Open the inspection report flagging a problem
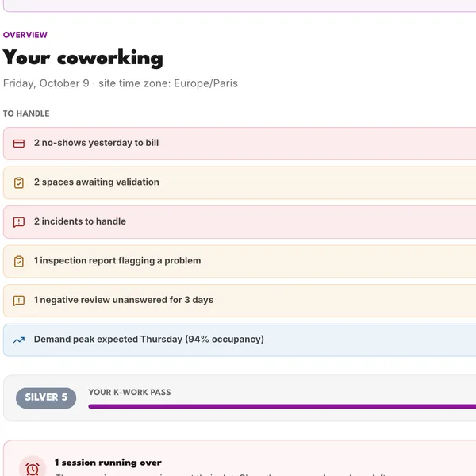476x476 pixels. click(240, 261)
